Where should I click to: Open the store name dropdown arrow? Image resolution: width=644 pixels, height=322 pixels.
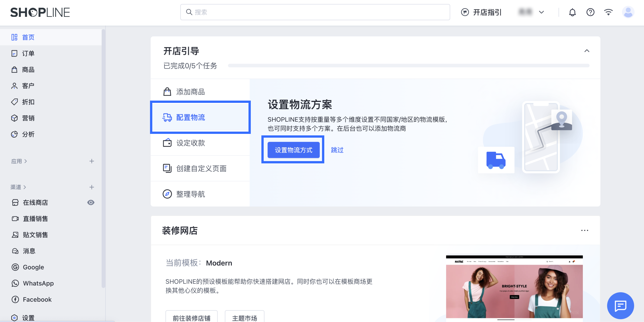[x=542, y=12]
